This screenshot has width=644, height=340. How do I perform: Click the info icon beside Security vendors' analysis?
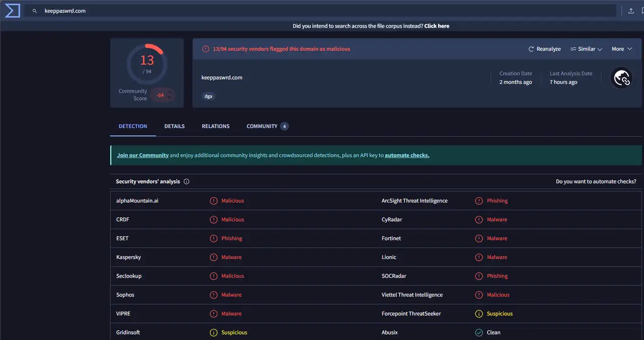tap(187, 182)
